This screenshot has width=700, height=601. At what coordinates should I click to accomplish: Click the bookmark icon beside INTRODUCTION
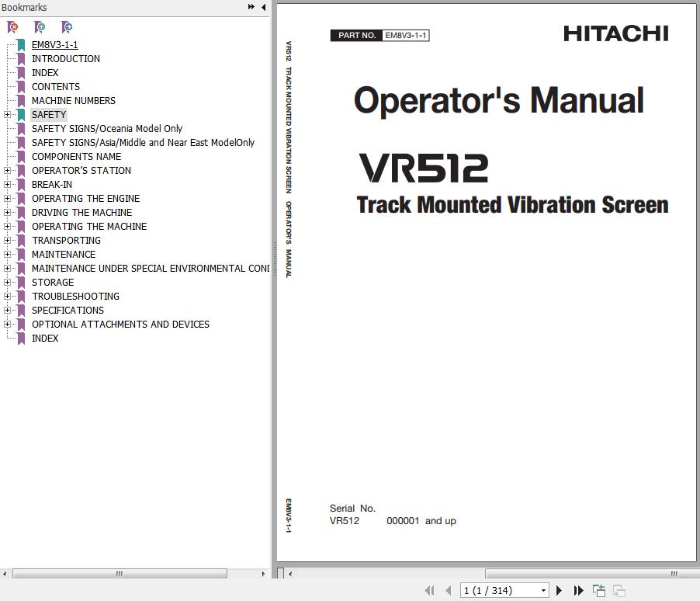click(x=21, y=59)
